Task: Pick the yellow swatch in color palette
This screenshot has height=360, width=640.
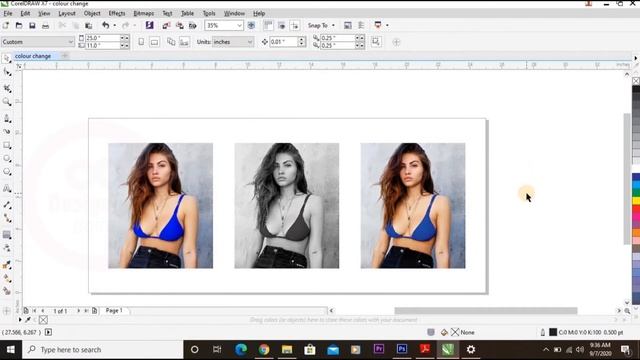Action: tap(636, 200)
